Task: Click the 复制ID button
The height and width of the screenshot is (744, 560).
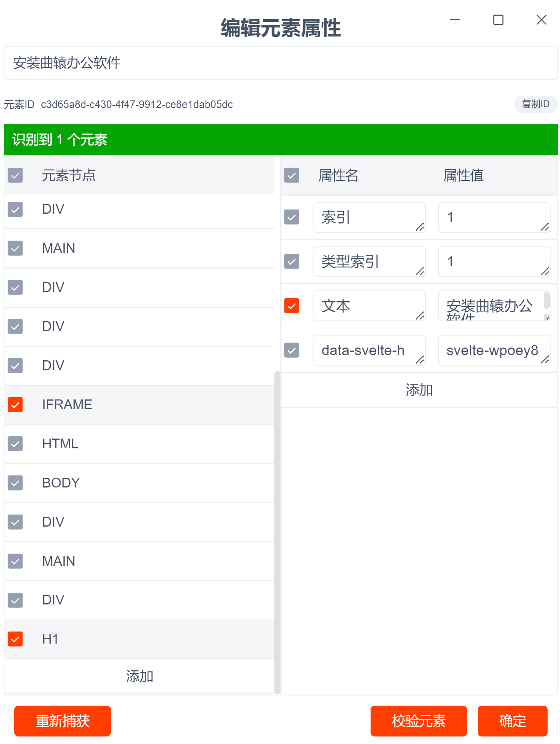Action: click(535, 104)
